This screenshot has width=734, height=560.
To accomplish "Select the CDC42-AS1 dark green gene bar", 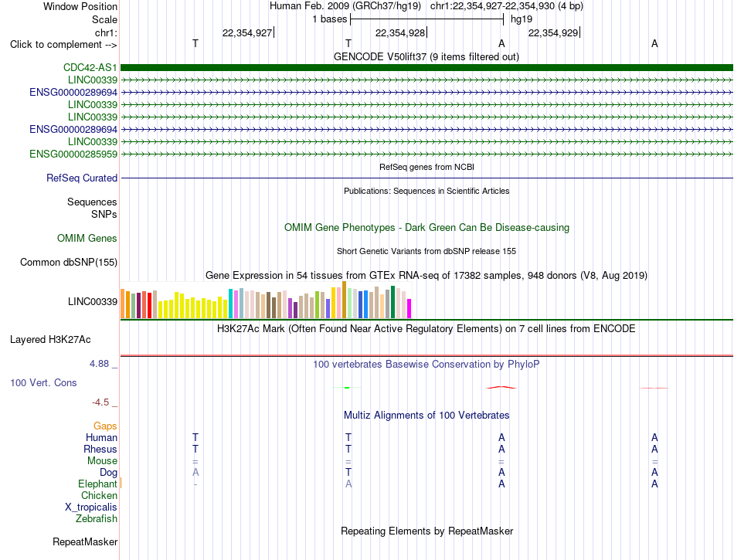I will pos(426,68).
